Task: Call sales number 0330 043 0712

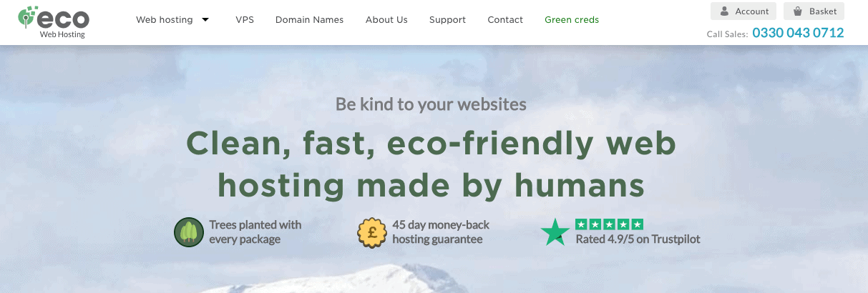Action: (x=798, y=33)
